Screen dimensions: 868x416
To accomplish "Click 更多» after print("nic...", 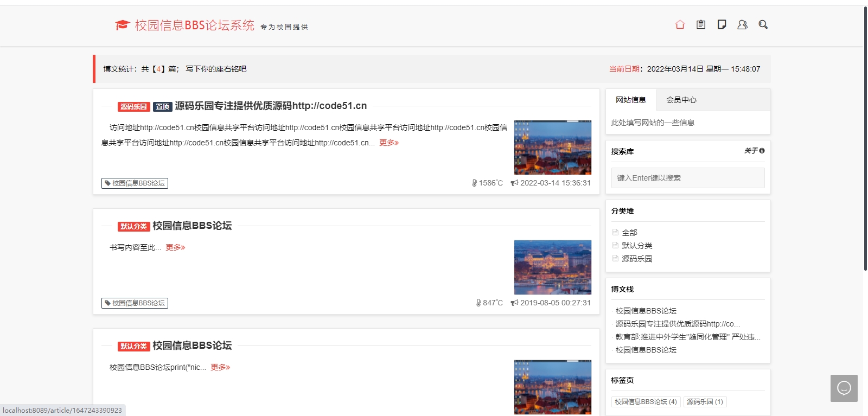I will (220, 367).
